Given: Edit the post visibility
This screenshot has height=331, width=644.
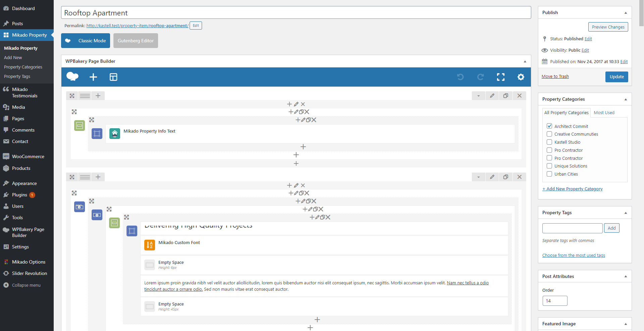Looking at the screenshot, I should [585, 50].
